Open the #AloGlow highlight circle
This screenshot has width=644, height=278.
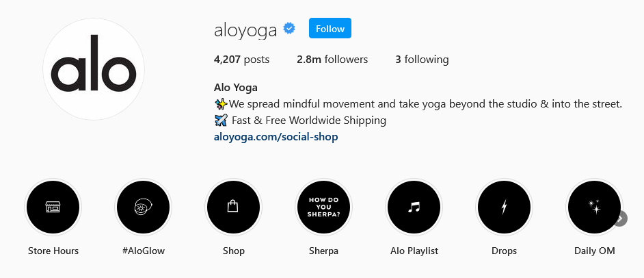[144, 207]
